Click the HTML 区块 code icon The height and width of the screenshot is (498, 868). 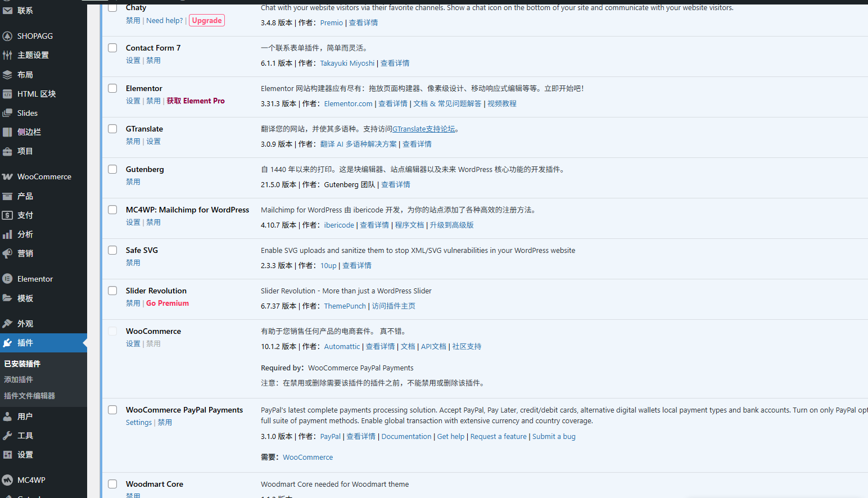pyautogui.click(x=7, y=94)
